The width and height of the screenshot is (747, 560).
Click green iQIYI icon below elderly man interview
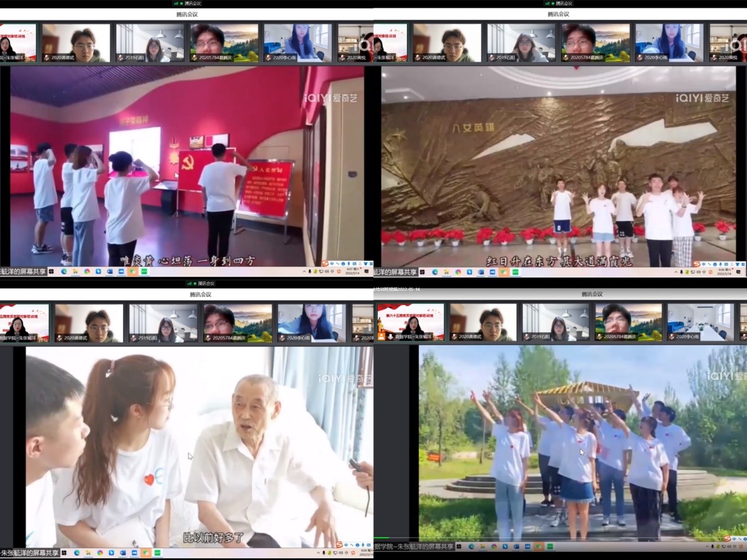[x=158, y=553]
